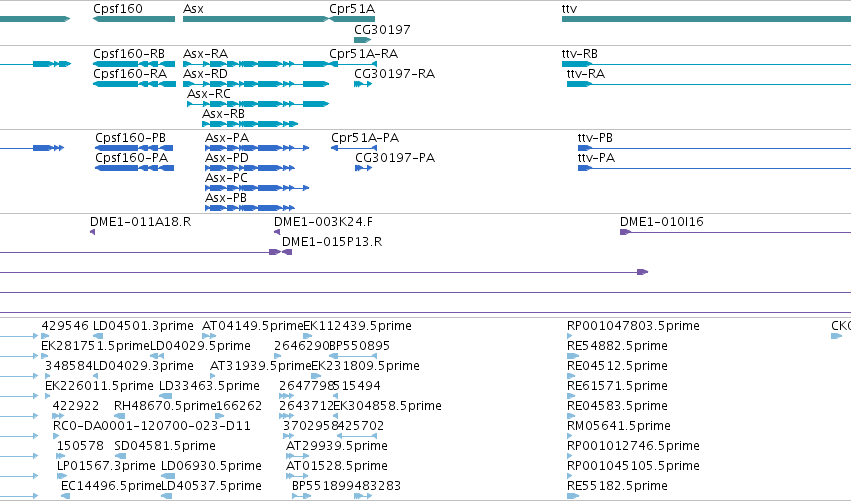Select the BP550895 EST label
This screenshot has width=851, height=501.
pos(359,346)
